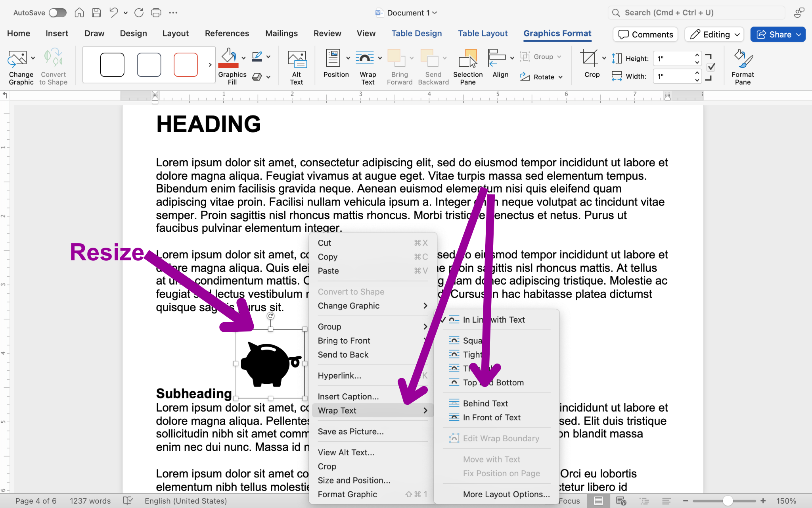Viewport: 812px width, 508px height.
Task: Click the Graphics Fill paint bucket
Action: click(x=229, y=58)
